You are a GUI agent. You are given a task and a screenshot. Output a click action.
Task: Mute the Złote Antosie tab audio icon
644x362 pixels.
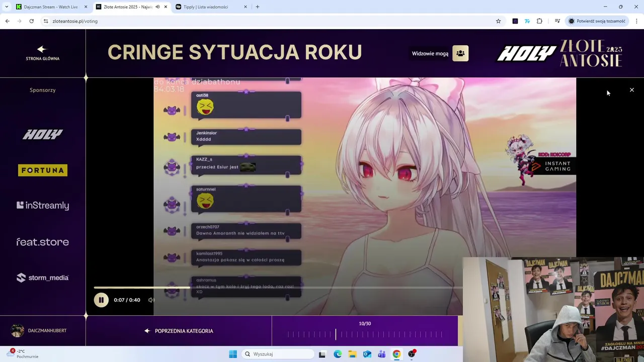(x=157, y=7)
